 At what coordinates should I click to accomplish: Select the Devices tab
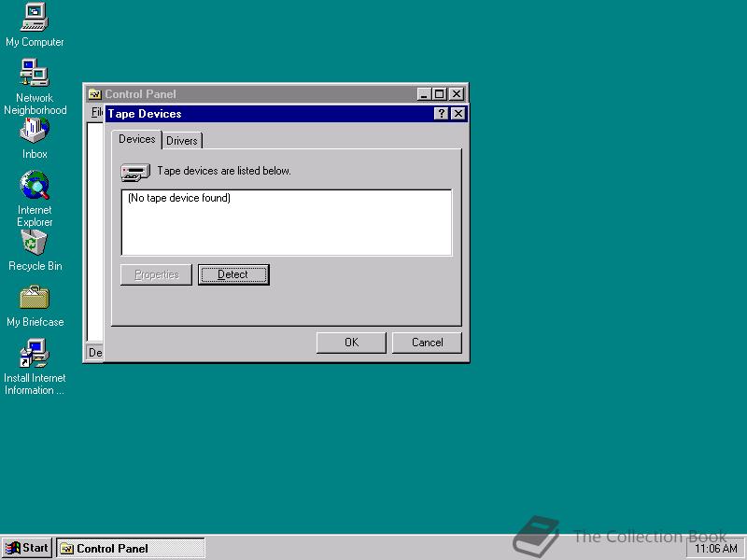136,139
